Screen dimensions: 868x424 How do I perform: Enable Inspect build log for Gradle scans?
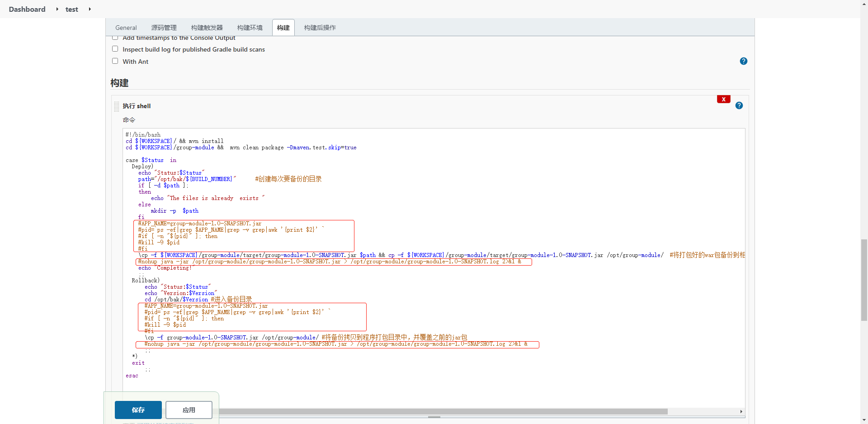pyautogui.click(x=115, y=49)
